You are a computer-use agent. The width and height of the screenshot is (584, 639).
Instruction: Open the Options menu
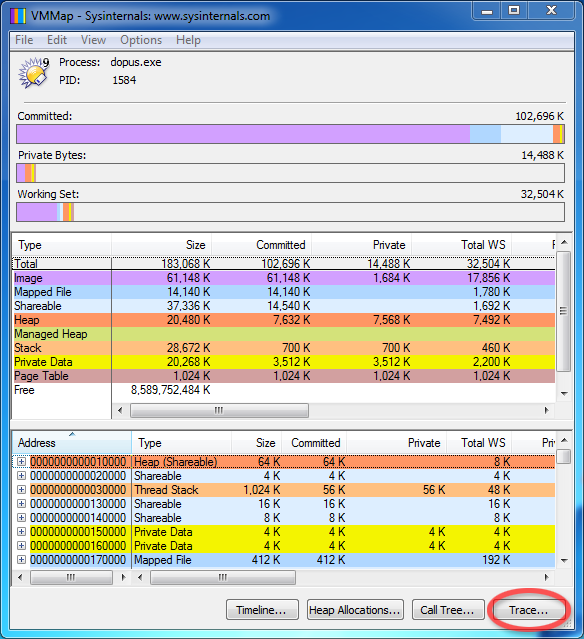[141, 40]
